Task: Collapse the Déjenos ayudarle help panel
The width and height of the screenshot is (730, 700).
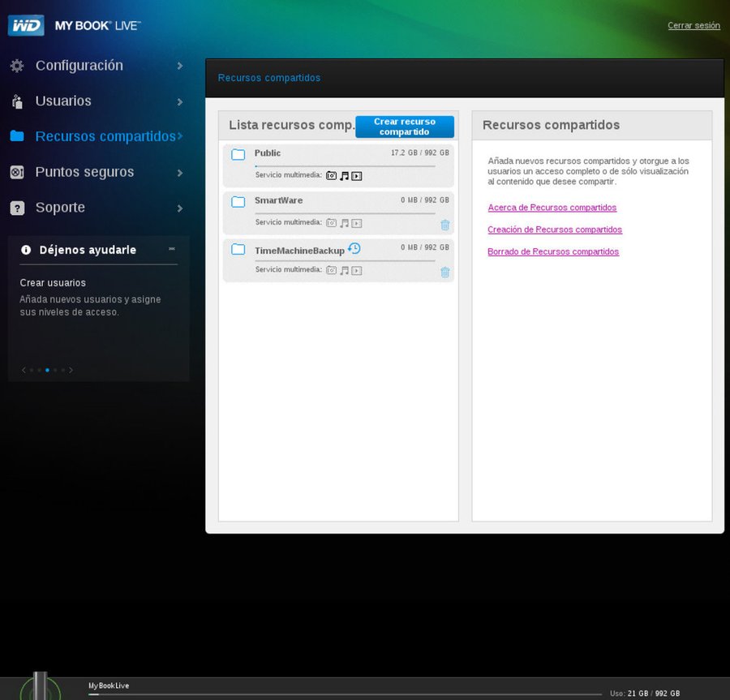Action: coord(171,249)
